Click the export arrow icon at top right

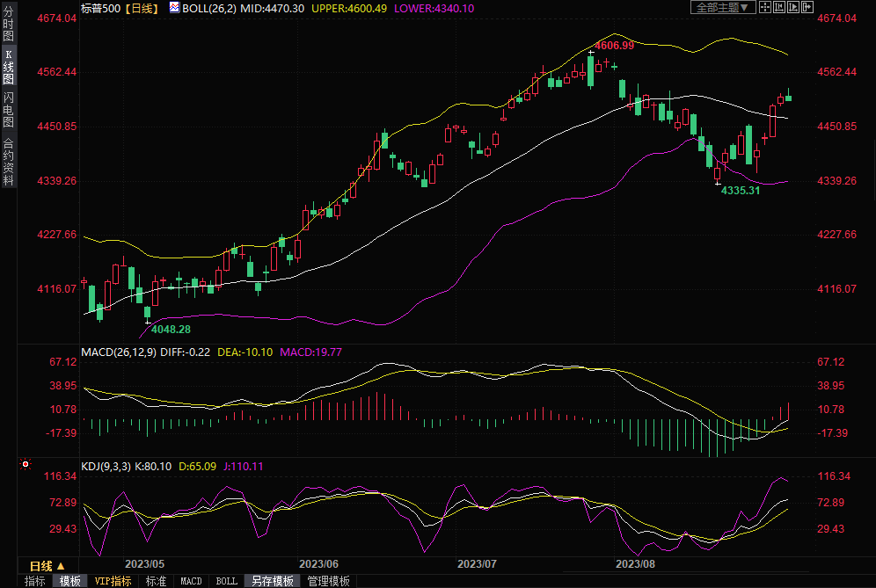[808, 7]
